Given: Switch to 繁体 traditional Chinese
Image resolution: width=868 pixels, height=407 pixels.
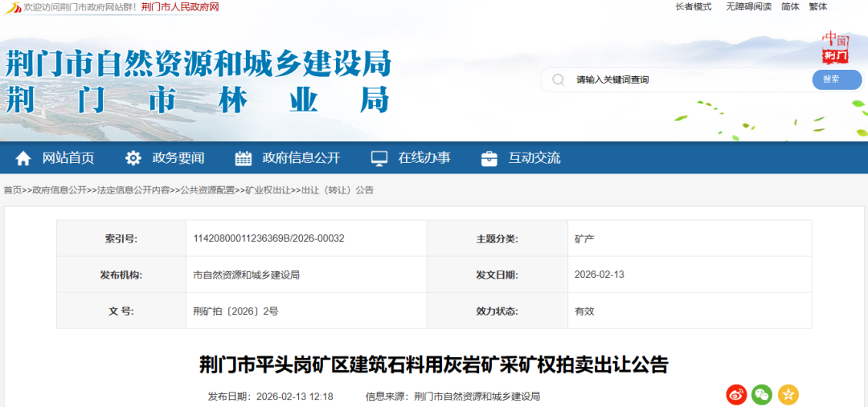Looking at the screenshot, I should pos(817,6).
